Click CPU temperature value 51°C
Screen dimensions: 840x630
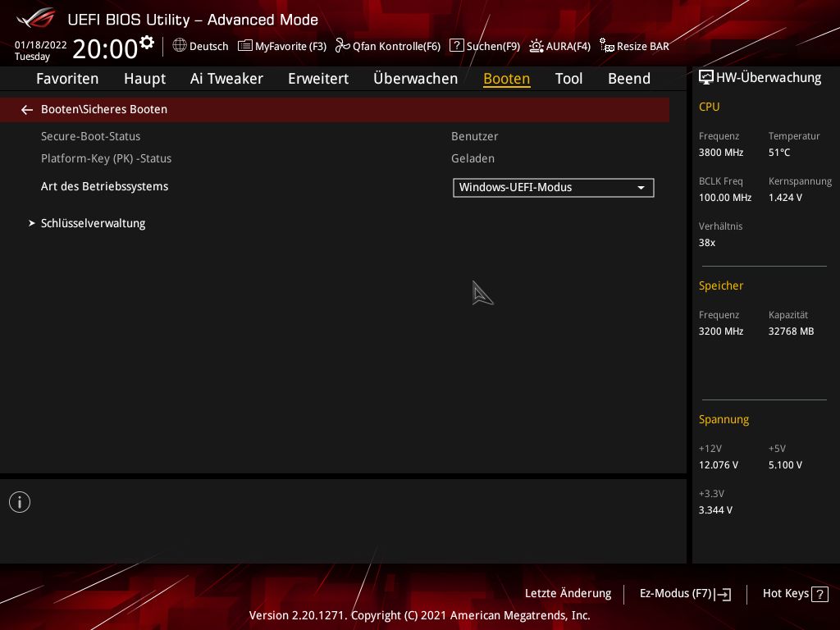[779, 153]
